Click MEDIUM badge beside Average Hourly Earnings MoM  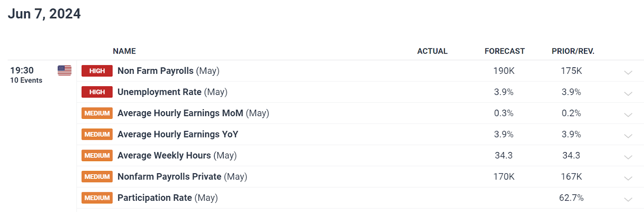point(97,113)
